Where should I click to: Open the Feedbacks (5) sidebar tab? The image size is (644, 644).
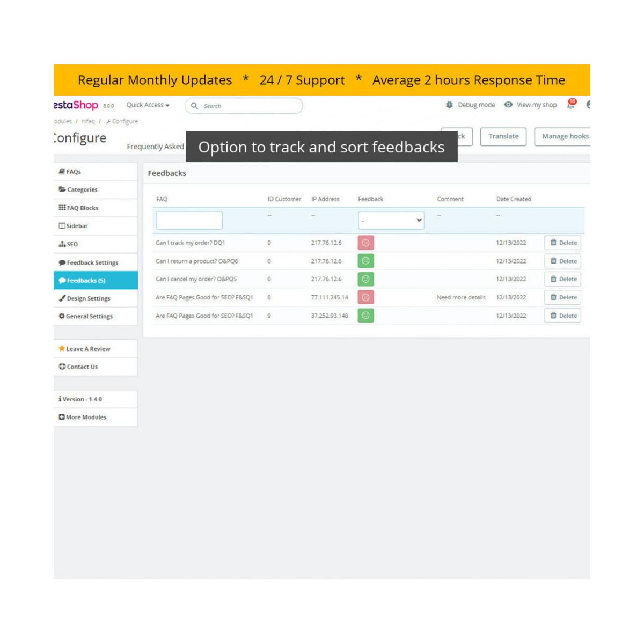pos(96,281)
